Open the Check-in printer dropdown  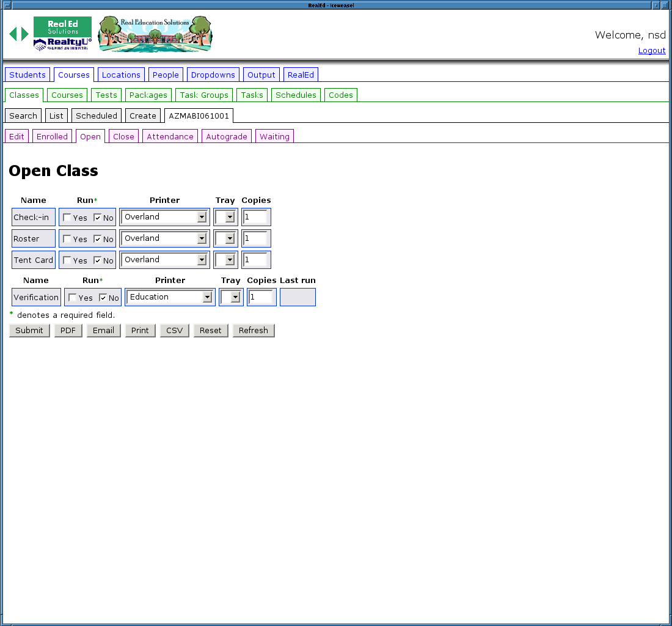point(164,217)
